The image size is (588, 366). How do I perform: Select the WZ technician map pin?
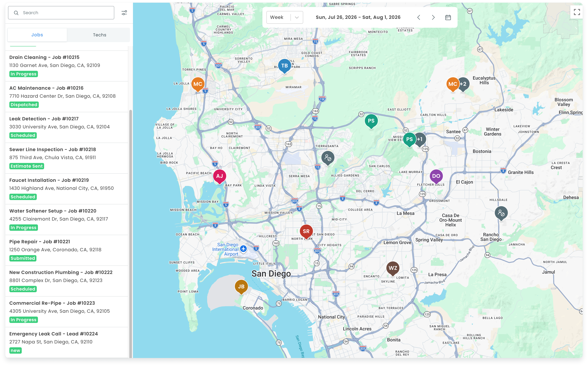(x=393, y=268)
